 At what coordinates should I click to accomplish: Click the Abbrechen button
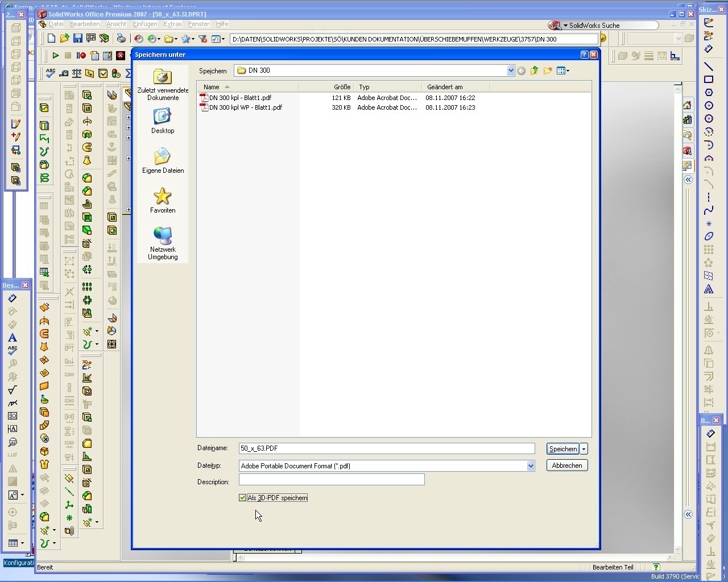pos(566,465)
